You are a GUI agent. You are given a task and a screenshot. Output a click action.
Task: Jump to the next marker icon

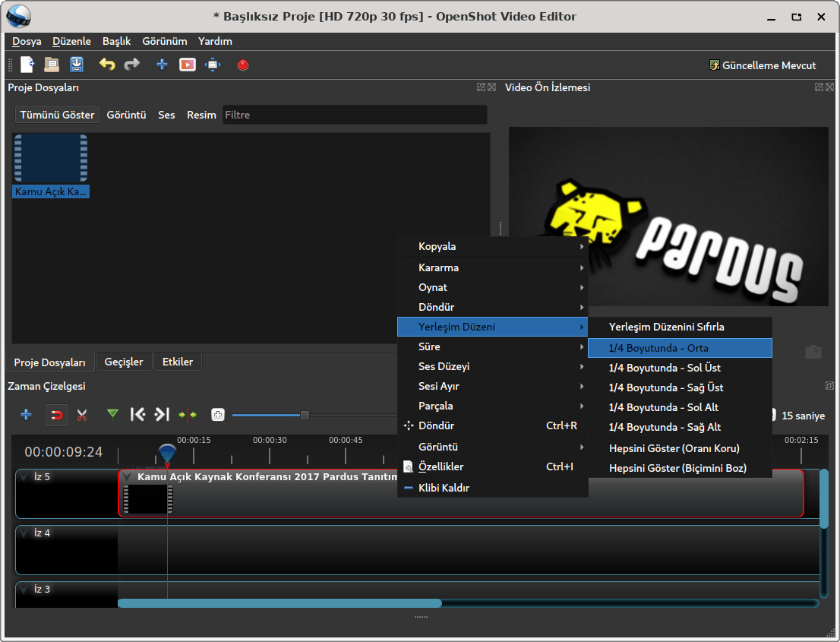click(x=162, y=414)
